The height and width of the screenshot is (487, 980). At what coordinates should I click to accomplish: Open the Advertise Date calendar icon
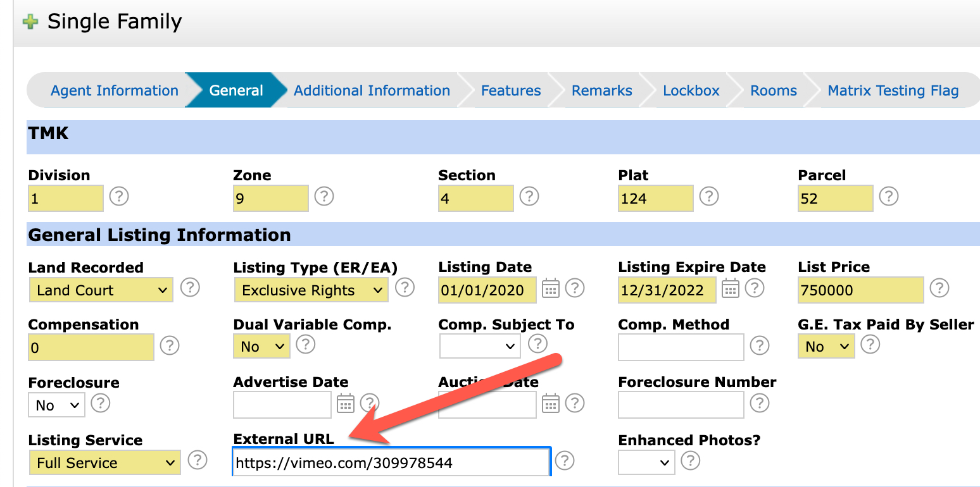tap(346, 404)
